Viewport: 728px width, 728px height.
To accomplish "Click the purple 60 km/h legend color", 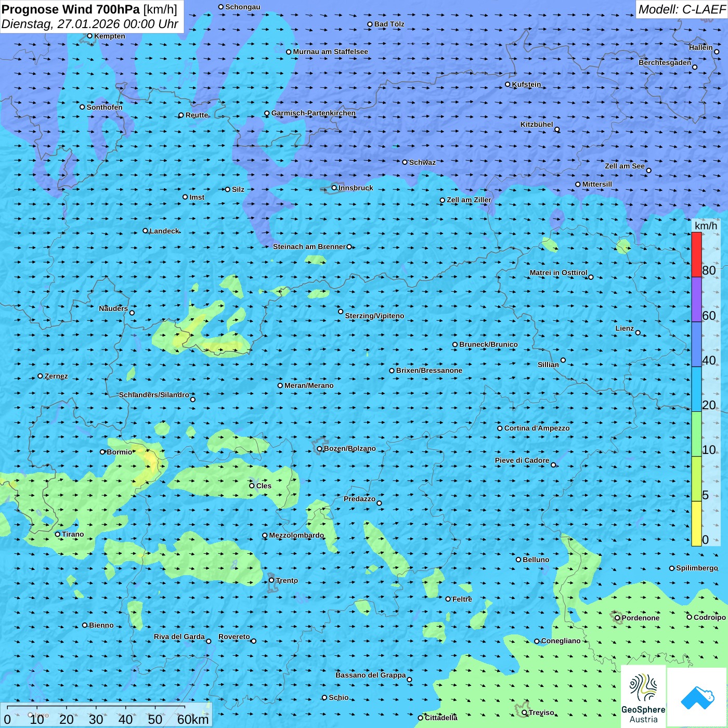I will 696,299.
